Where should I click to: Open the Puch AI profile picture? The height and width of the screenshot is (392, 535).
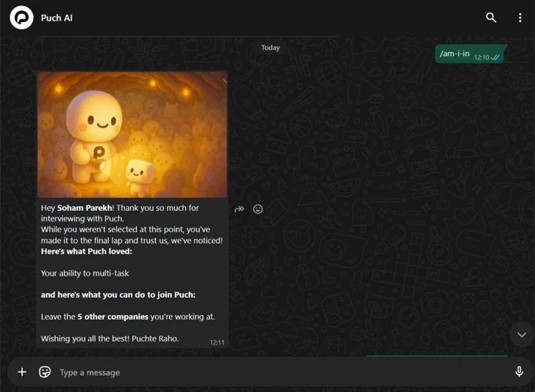click(x=21, y=17)
